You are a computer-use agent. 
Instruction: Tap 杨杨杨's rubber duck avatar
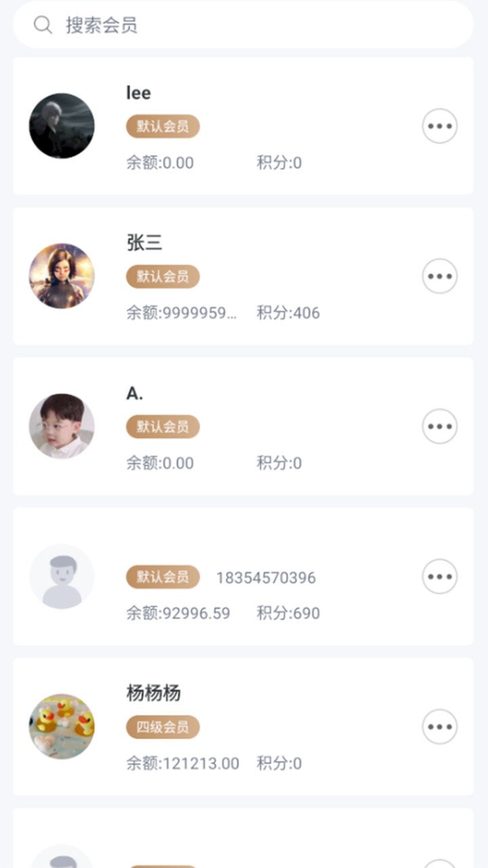click(x=62, y=727)
